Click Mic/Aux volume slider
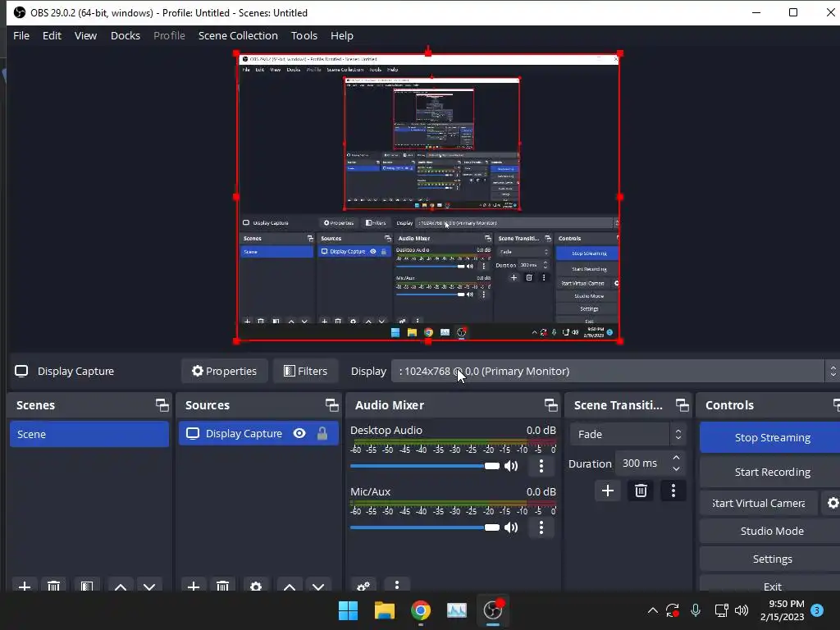 click(x=425, y=527)
